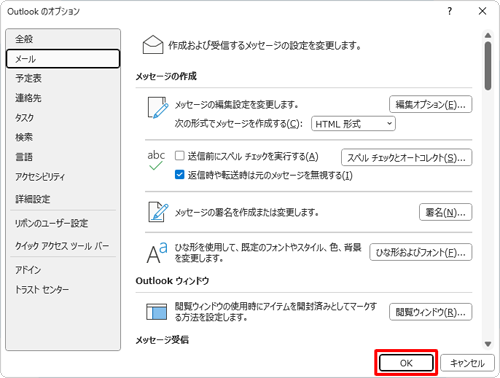The height and width of the screenshot is (378, 500).
Task: Click the signature pen icon
Action: (x=158, y=212)
